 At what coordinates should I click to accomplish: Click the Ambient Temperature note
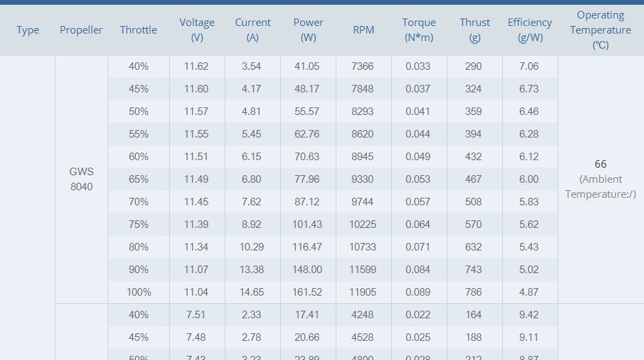pos(600,187)
